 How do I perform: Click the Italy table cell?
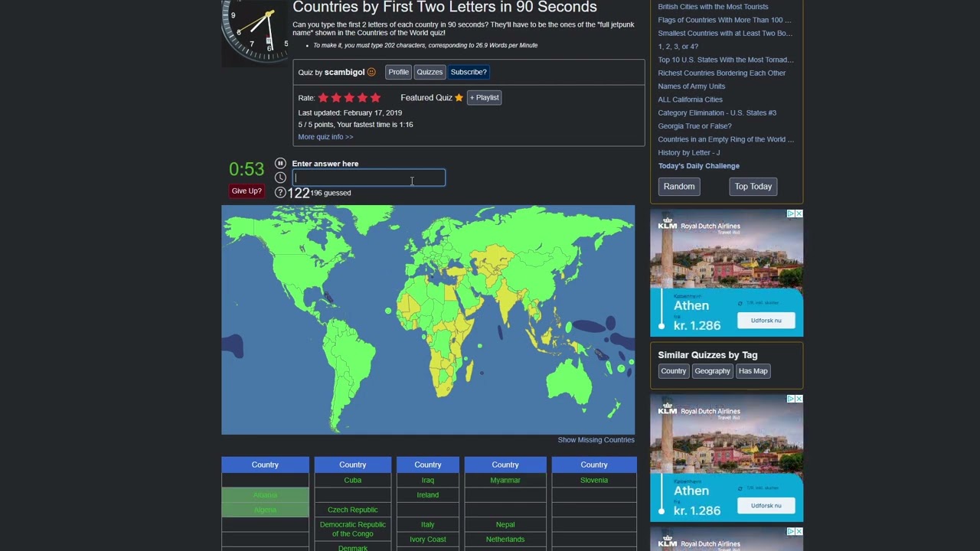pos(428,525)
